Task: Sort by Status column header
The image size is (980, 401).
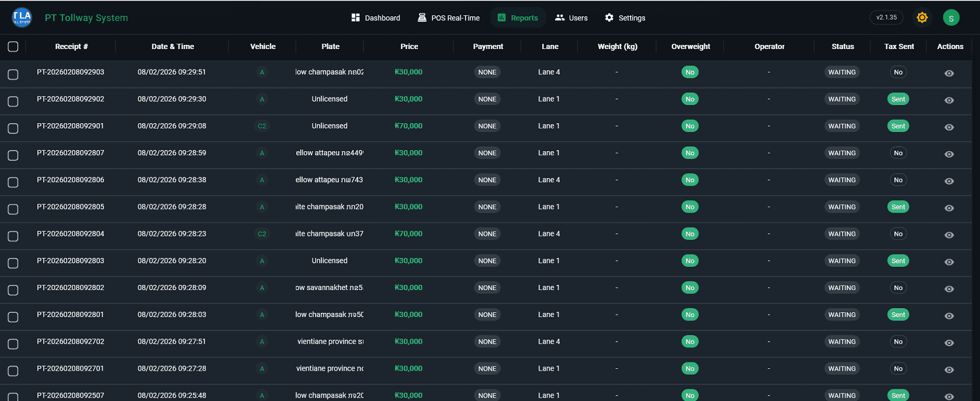Action: click(x=842, y=47)
